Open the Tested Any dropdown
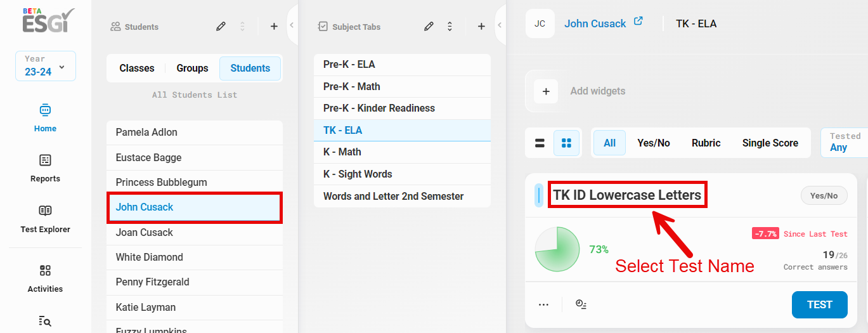This screenshot has width=868, height=333. 845,143
